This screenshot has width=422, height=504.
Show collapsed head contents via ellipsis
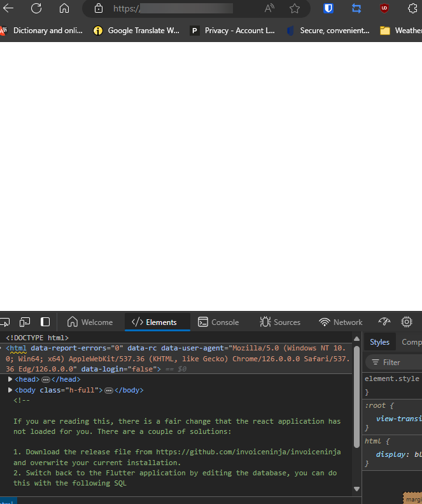click(46, 380)
